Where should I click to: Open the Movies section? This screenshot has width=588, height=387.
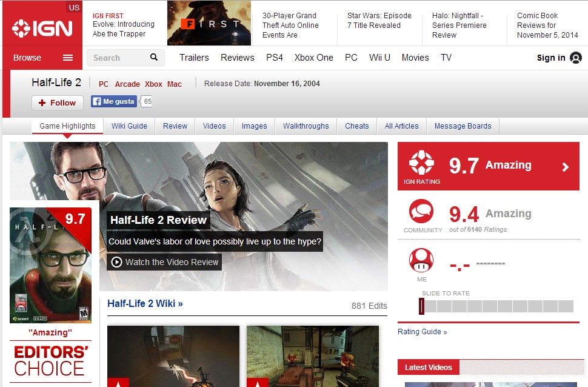415,58
